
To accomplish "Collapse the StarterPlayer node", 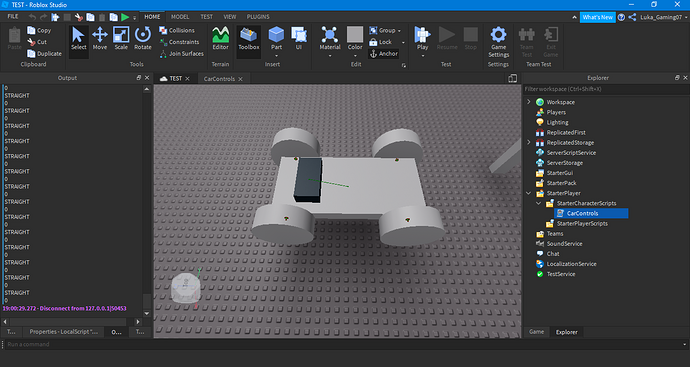I will (529, 193).
